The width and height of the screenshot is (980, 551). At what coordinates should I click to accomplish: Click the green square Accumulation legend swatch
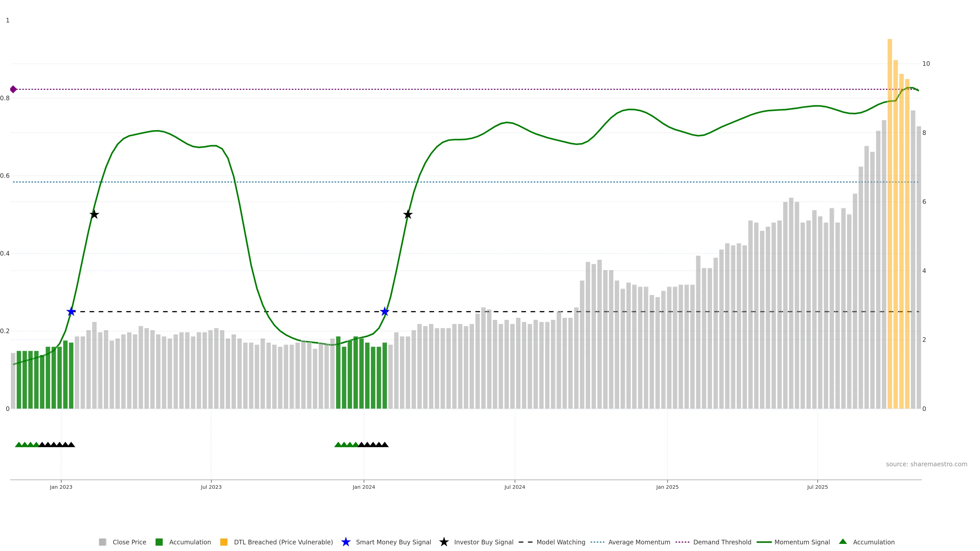point(159,542)
